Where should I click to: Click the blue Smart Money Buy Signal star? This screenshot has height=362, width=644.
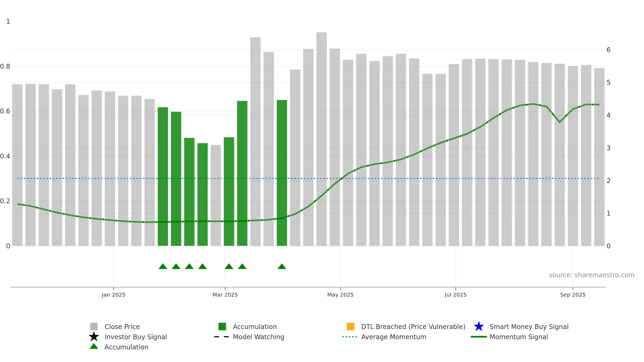click(x=479, y=327)
